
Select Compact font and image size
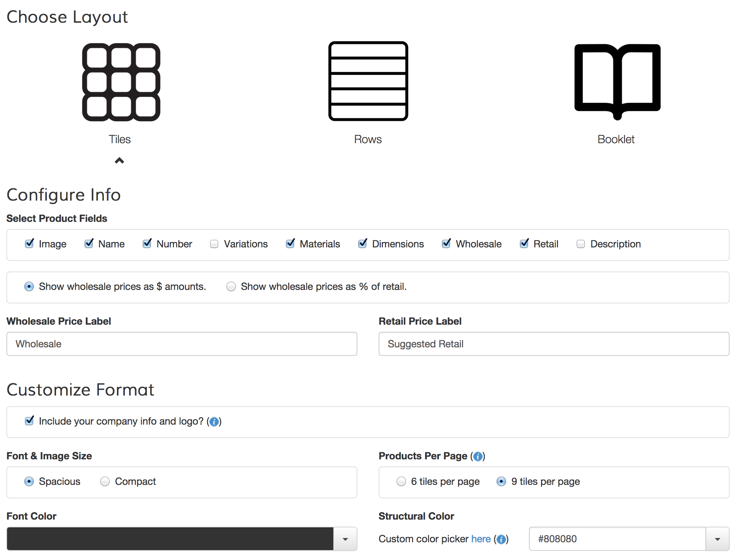[x=105, y=481]
